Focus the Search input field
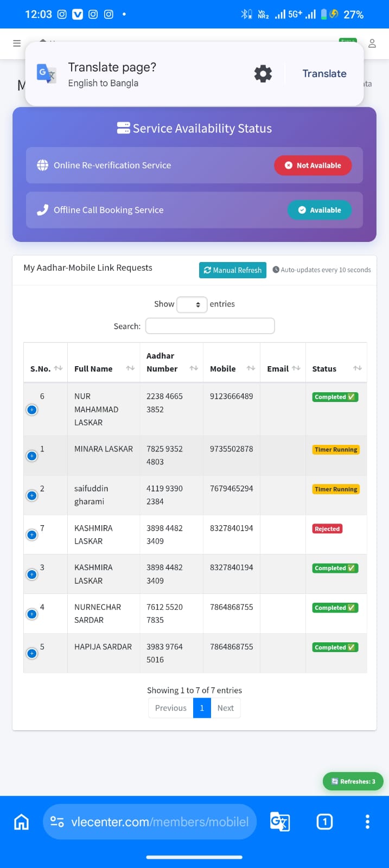This screenshot has height=868, width=389. click(210, 326)
